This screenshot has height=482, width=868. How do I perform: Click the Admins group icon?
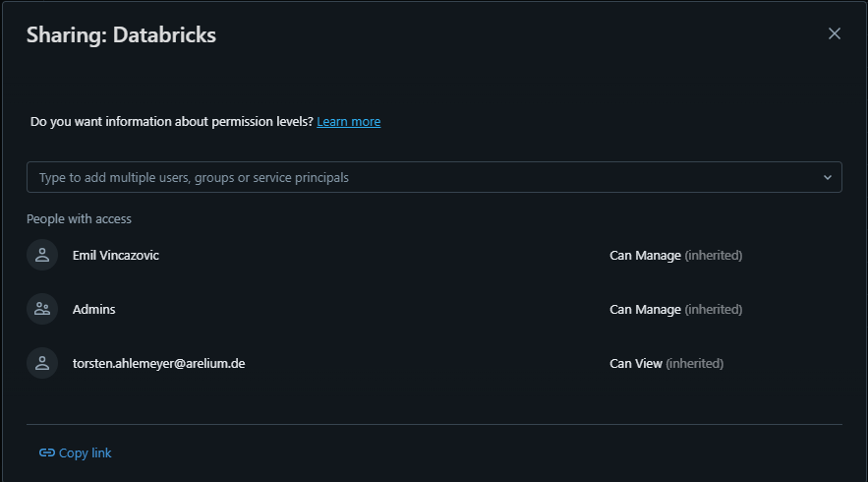click(42, 309)
